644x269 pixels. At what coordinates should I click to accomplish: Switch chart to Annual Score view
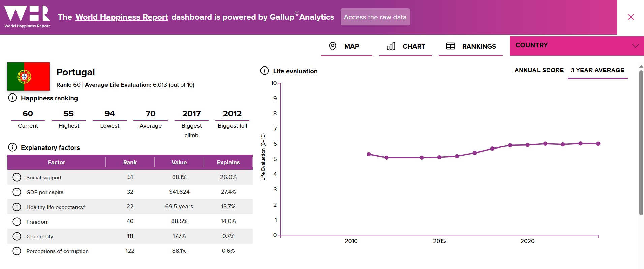coord(539,70)
